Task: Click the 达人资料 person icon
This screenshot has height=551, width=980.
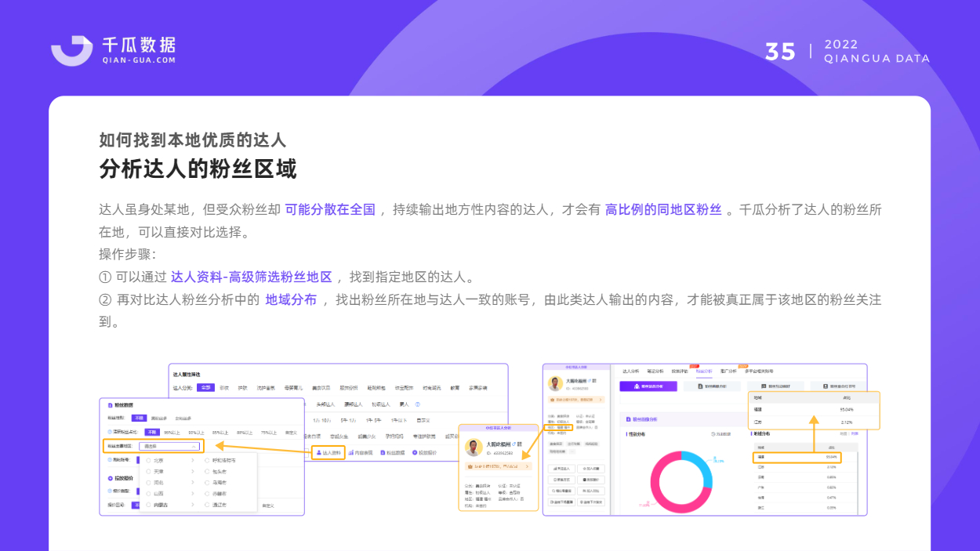Action: 318,452
